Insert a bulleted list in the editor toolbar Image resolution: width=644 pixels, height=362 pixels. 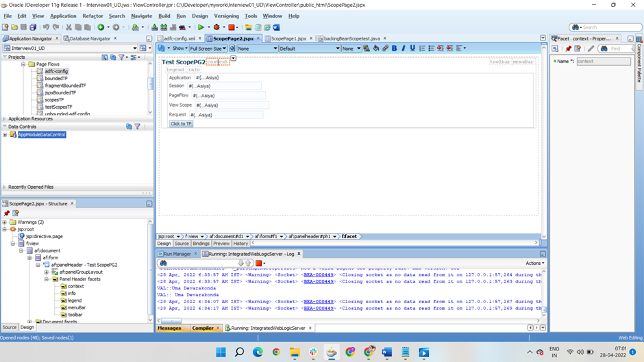click(431, 48)
